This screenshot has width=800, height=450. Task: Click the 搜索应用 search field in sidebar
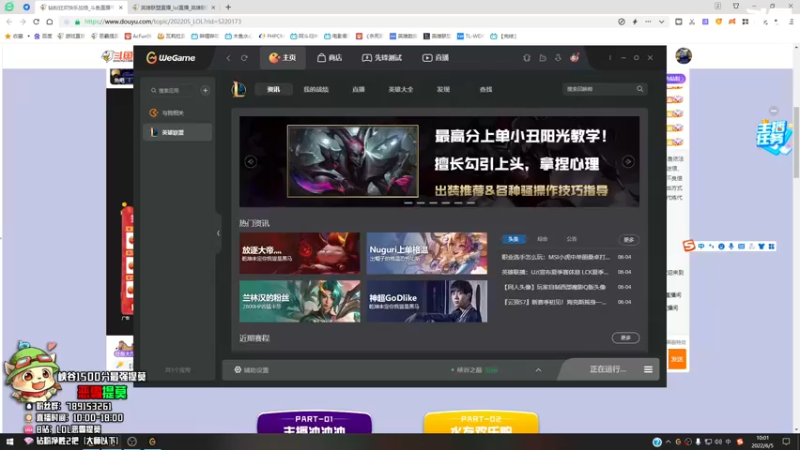pyautogui.click(x=172, y=90)
